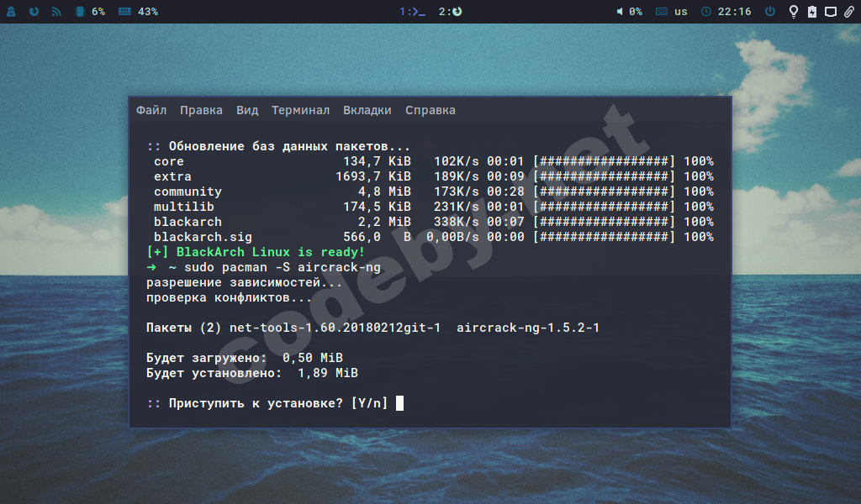Screen dimensions: 861x504
Task: Click the display monitor tray icon
Action: click(x=831, y=12)
